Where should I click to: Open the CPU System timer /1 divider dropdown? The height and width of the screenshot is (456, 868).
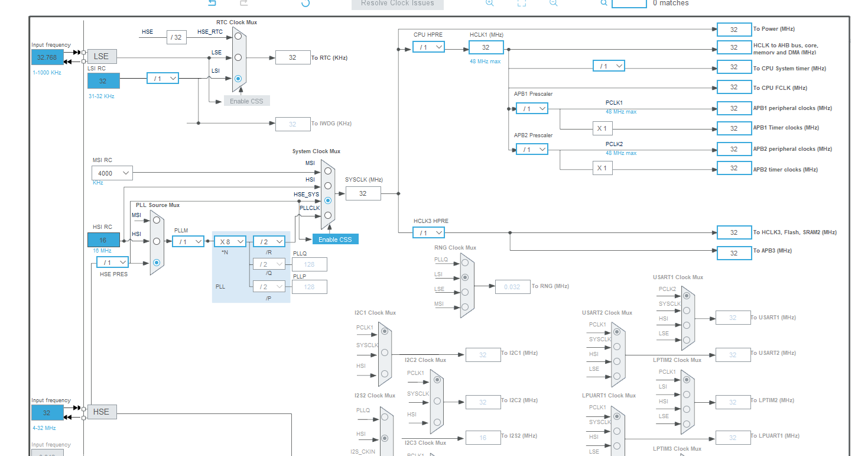tap(609, 66)
